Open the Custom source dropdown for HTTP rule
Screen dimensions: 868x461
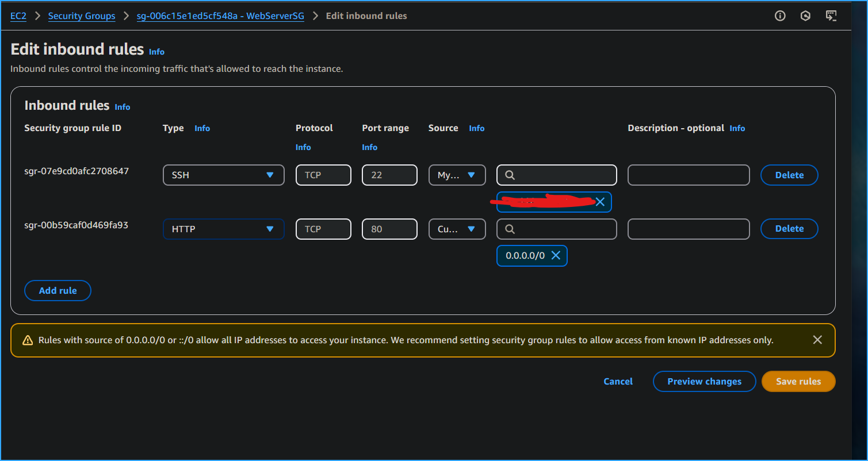coord(457,229)
